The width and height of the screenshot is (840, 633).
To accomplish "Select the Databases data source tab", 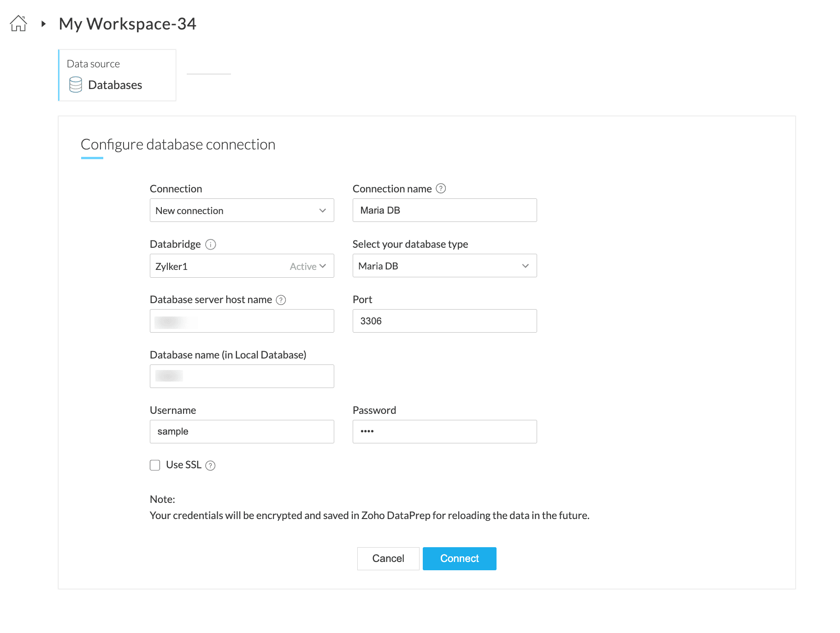I will tap(117, 75).
